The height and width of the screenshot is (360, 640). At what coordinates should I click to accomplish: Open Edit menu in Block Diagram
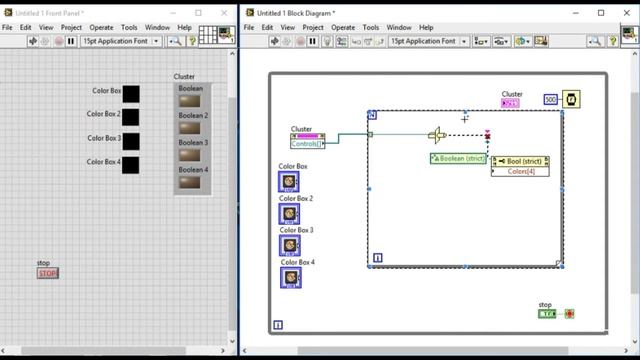[x=267, y=27]
